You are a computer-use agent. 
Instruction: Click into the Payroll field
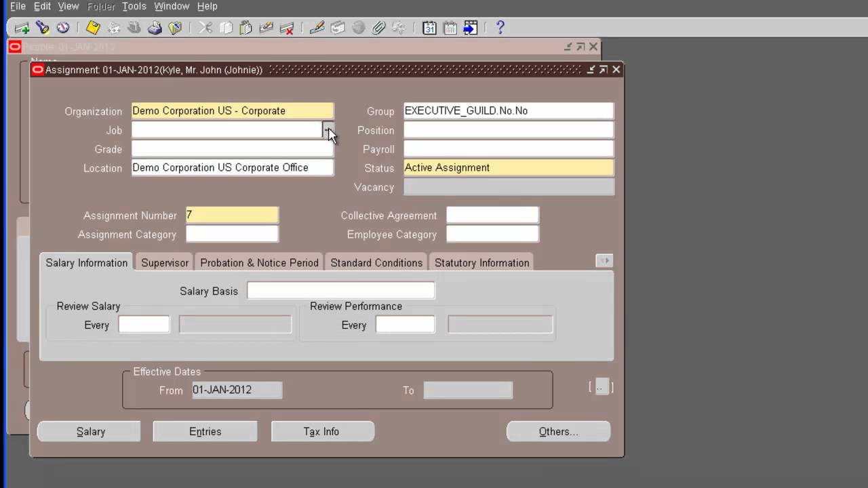509,148
